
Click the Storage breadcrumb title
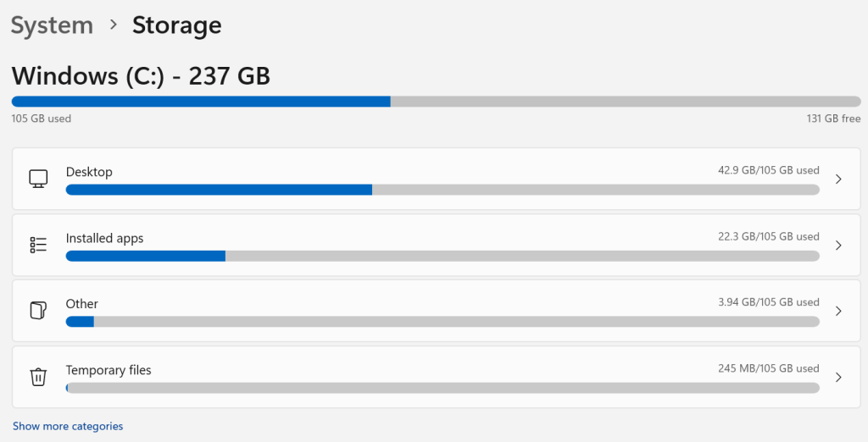click(x=176, y=25)
